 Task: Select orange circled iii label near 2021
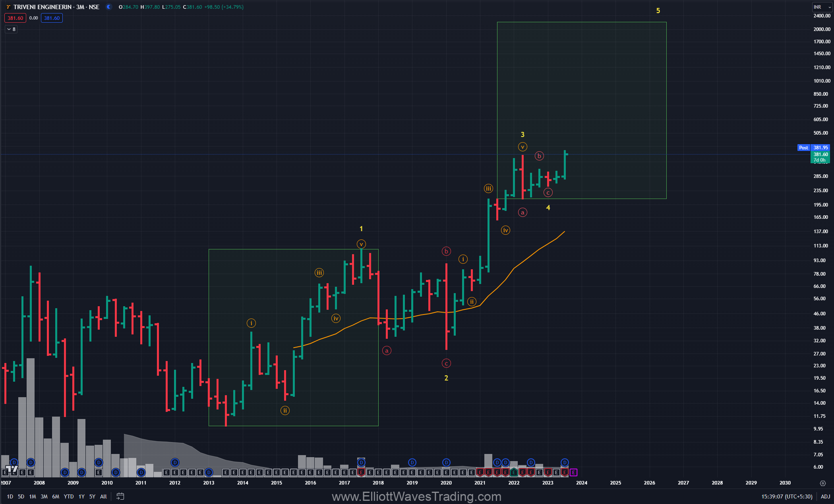[x=488, y=188]
